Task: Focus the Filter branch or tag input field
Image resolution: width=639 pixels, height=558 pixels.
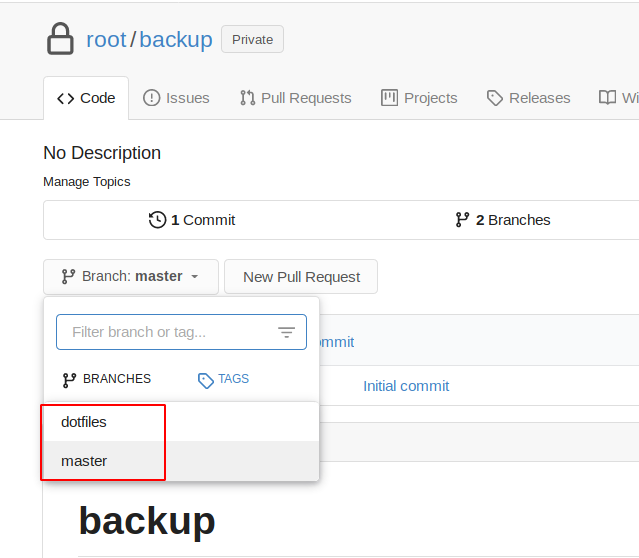Action: click(x=181, y=332)
